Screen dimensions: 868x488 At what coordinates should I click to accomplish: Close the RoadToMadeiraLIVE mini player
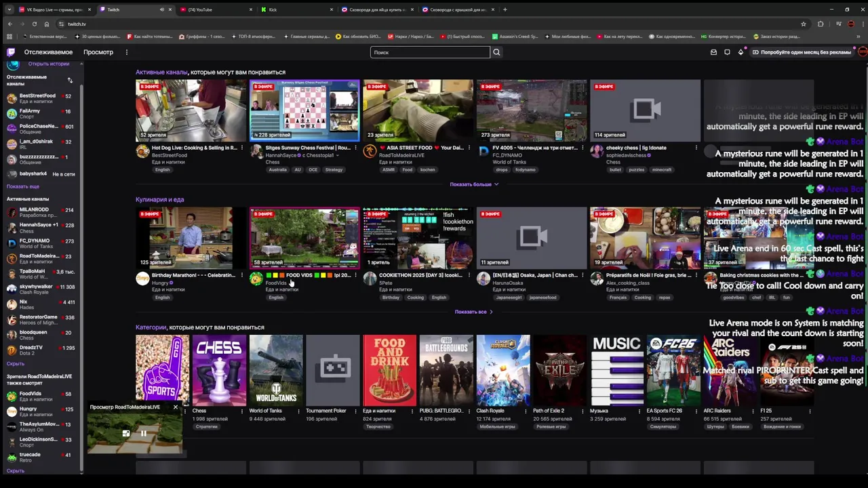(x=175, y=407)
